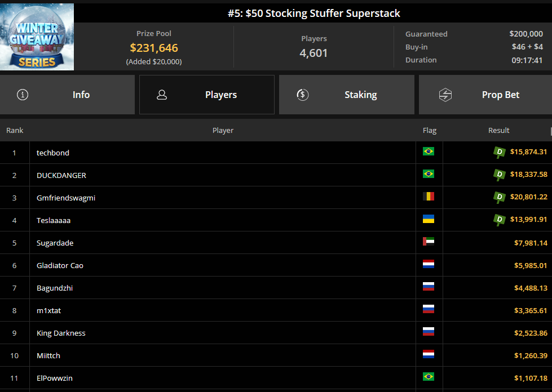Click the $13,991.91 result
Screen dimensions: 552x392
click(x=529, y=220)
